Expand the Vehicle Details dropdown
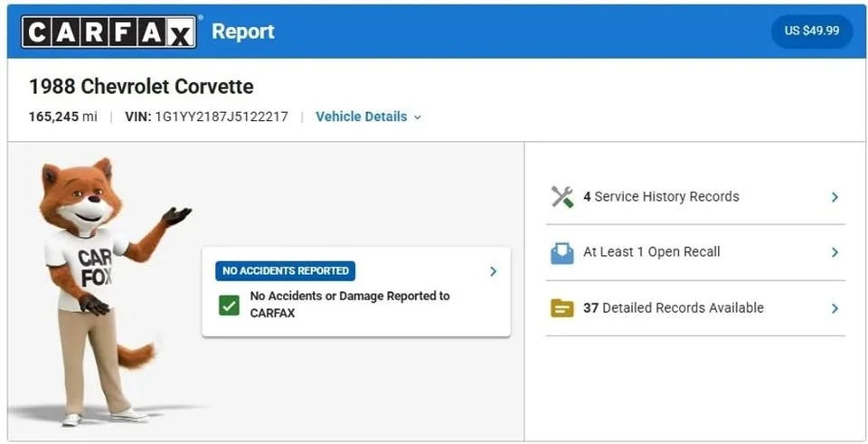Screen dimensions: 868x444 click(x=369, y=117)
